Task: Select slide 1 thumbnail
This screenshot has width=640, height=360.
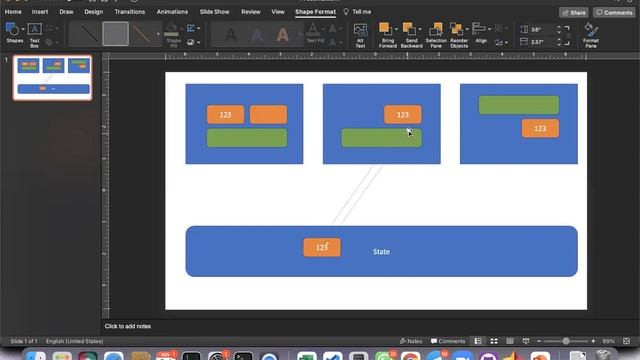Action: [x=53, y=78]
